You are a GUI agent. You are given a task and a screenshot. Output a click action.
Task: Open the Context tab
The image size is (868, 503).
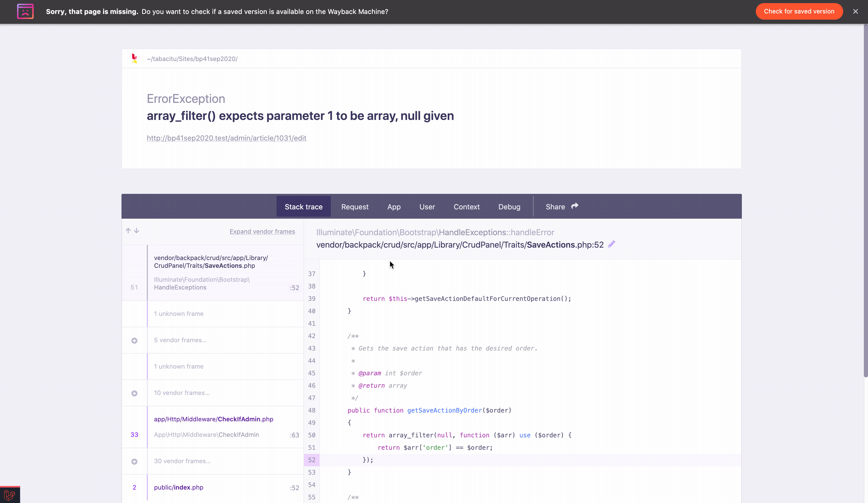(466, 207)
